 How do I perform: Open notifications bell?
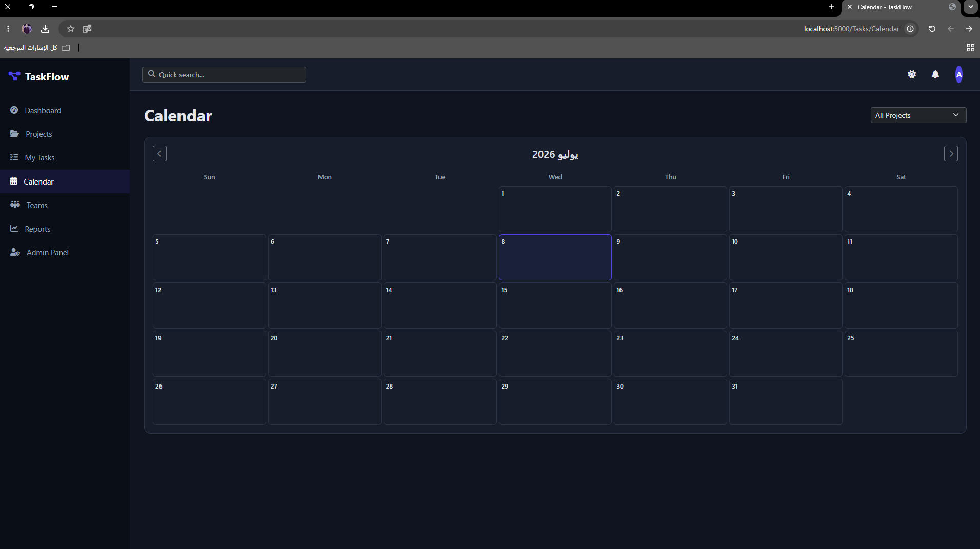click(935, 74)
